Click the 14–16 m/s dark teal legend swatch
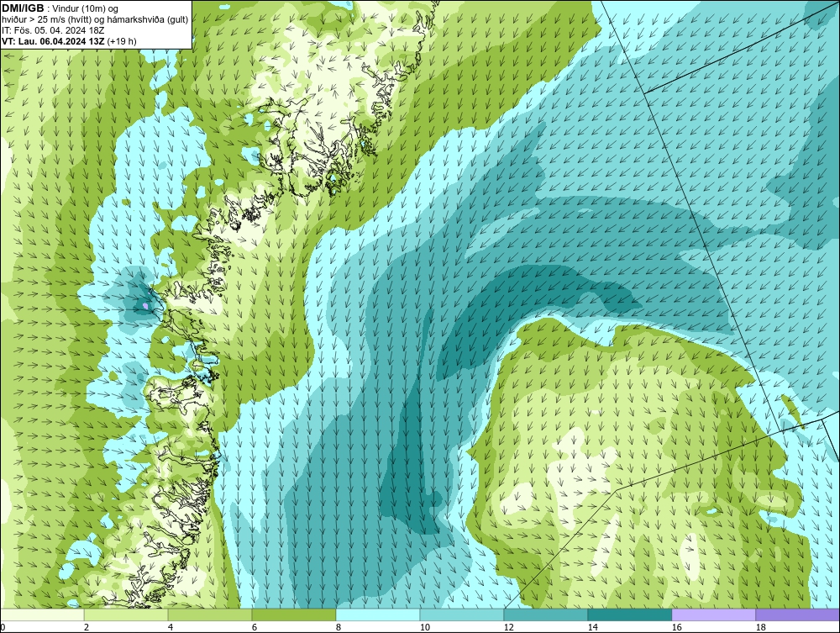This screenshot has width=840, height=633. (x=629, y=615)
